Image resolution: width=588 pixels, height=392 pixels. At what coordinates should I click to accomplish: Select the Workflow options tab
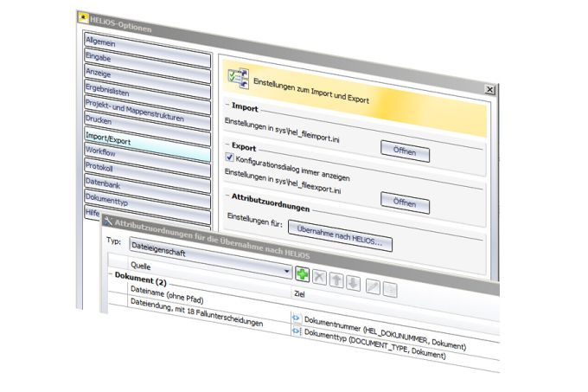pyautogui.click(x=147, y=161)
